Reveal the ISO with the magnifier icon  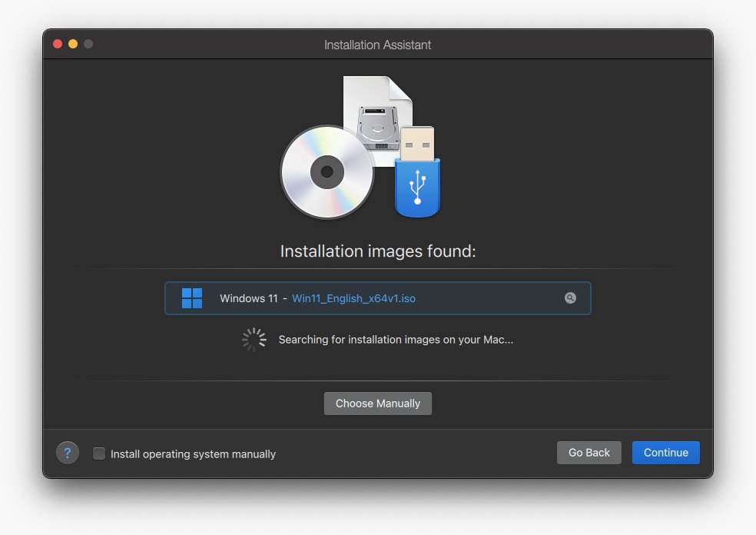point(570,297)
